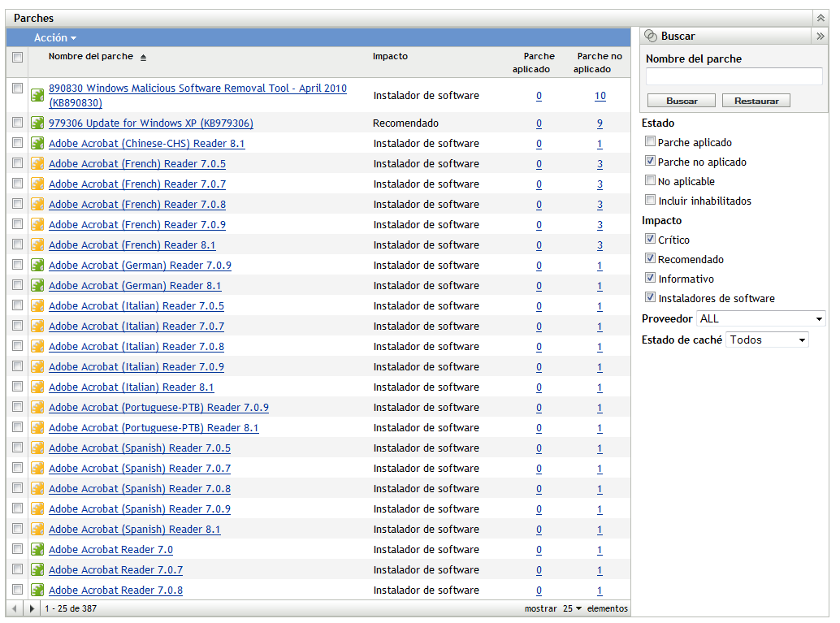Click unapplied count 10 for KB890830 patch
The image size is (840, 623).
coord(600,96)
